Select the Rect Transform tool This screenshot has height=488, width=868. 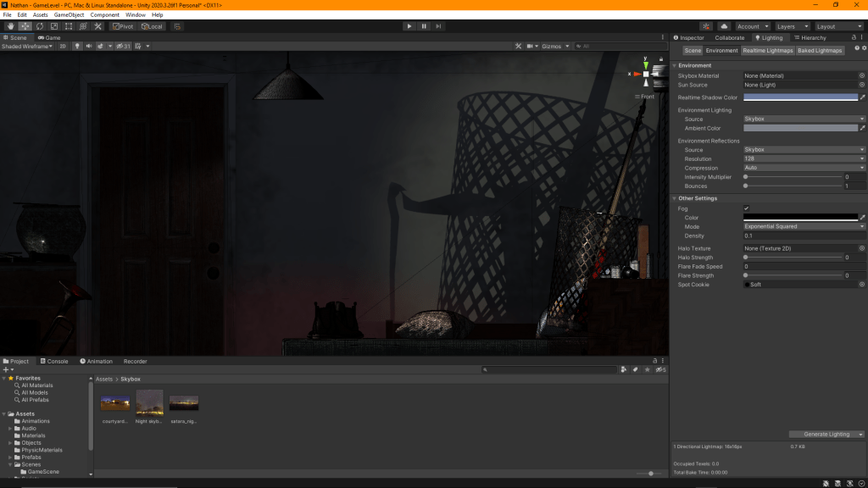(69, 26)
